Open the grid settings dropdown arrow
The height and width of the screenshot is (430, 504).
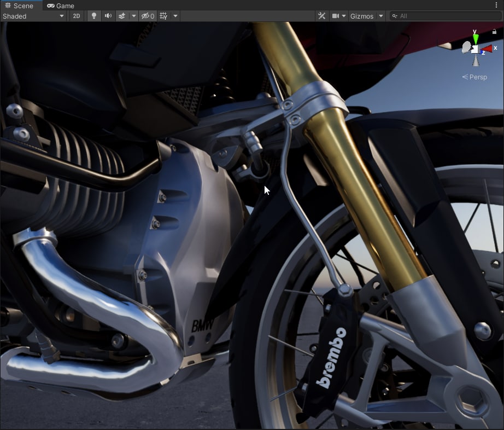point(175,16)
